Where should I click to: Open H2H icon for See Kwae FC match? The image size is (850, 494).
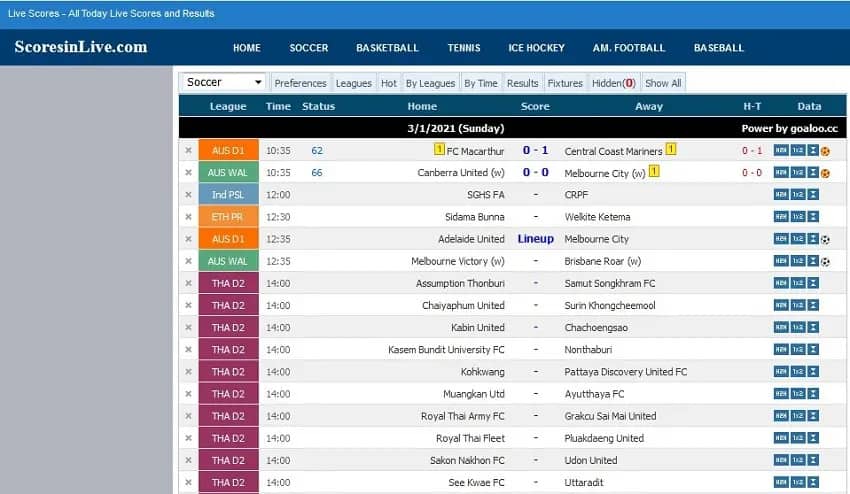point(781,483)
